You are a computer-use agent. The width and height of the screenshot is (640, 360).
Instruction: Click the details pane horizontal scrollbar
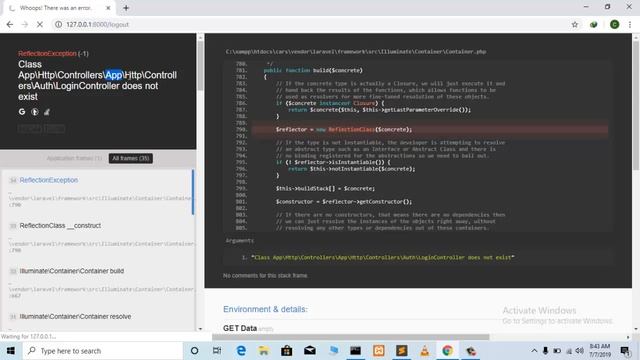(350, 337)
